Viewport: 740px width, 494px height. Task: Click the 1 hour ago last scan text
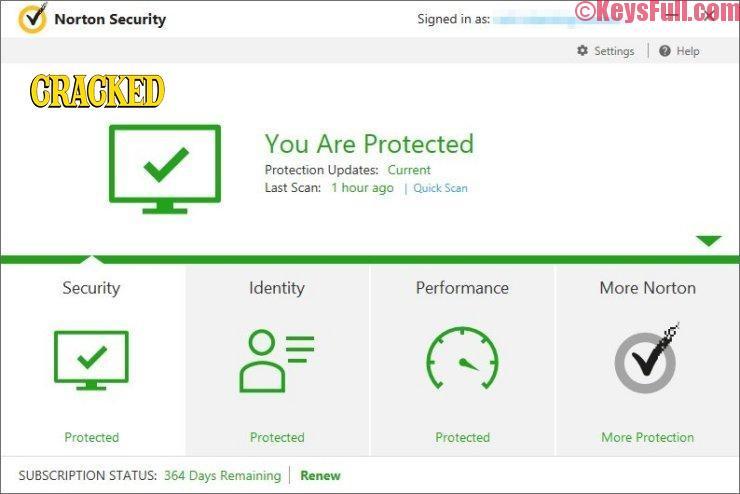(362, 188)
